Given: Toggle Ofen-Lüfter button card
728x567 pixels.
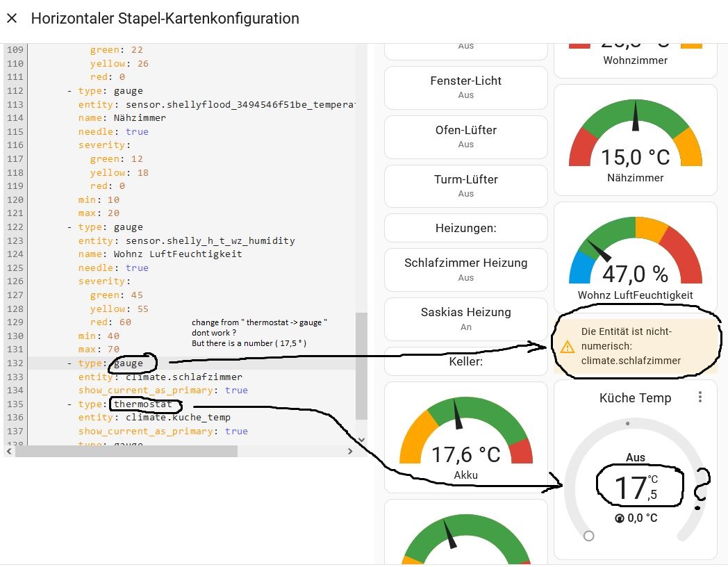Looking at the screenshot, I should tap(465, 136).
